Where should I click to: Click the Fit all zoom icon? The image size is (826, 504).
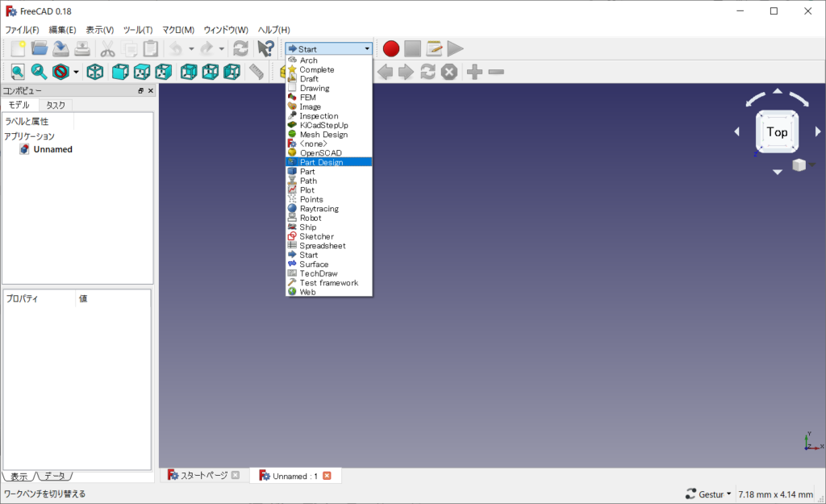(18, 72)
